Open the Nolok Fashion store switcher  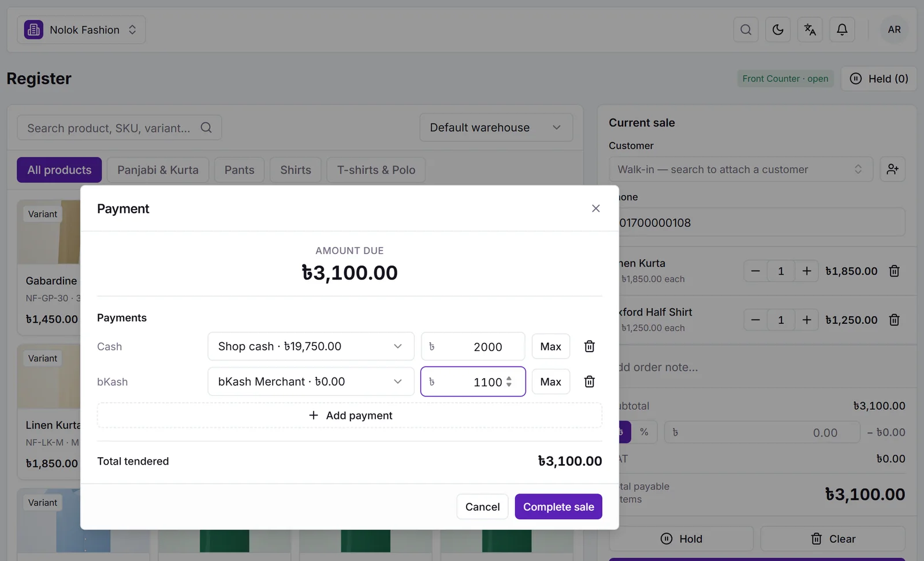[81, 29]
